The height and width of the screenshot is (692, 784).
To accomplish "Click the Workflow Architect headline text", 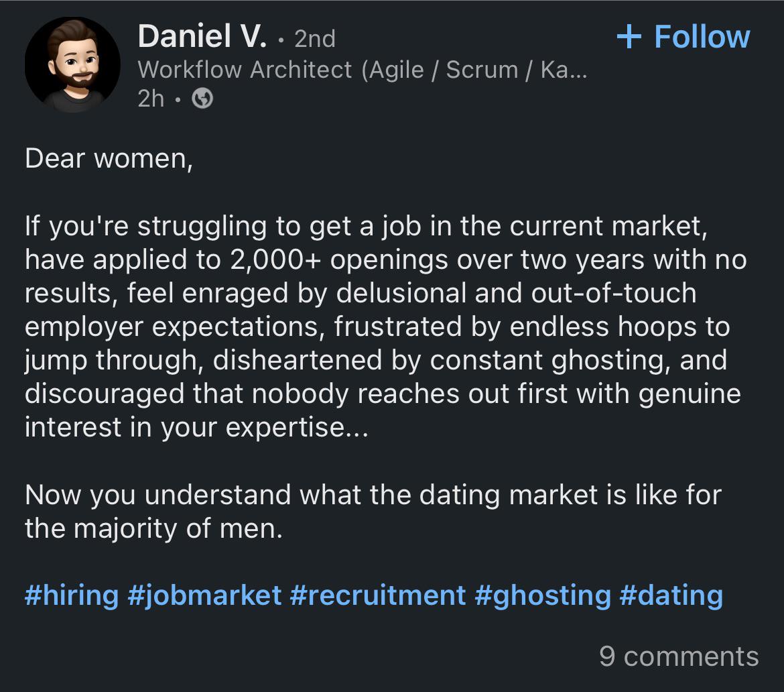I will [x=245, y=70].
